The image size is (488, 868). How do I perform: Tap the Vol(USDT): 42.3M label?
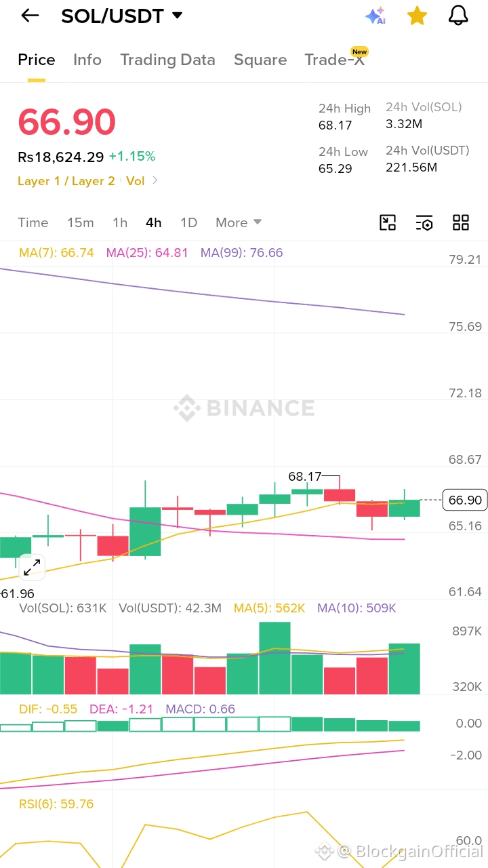click(170, 608)
